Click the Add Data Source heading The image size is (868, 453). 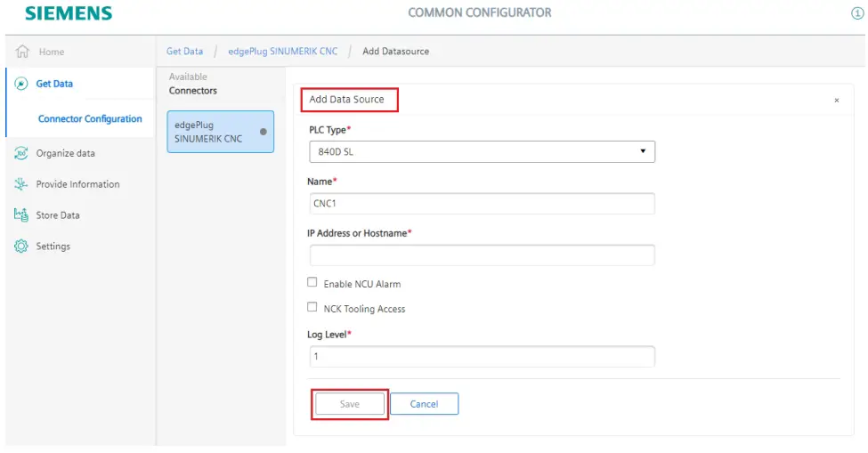click(346, 100)
